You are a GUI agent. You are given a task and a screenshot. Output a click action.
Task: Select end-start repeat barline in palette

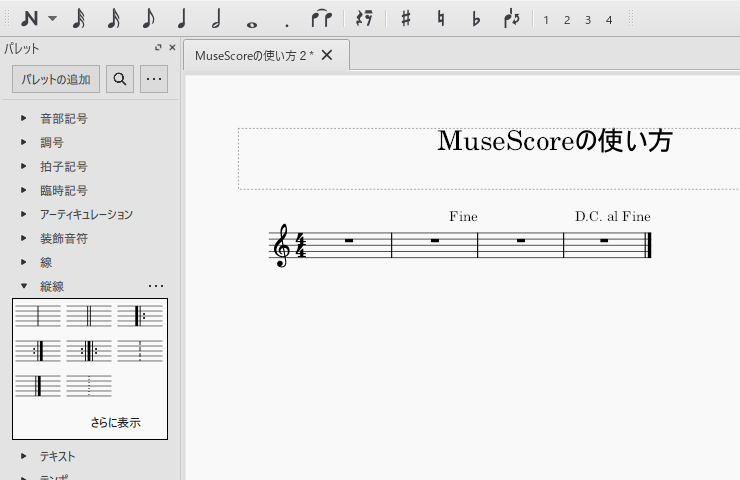[89, 351]
